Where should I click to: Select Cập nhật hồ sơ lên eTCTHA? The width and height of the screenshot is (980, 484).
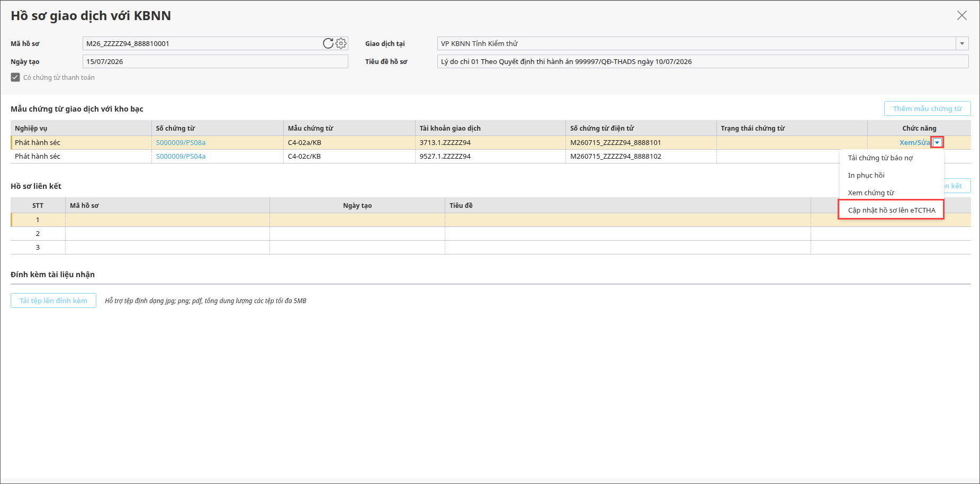(892, 210)
